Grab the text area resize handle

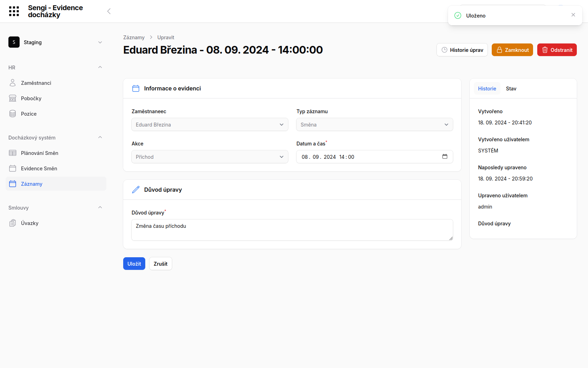tap(451, 238)
